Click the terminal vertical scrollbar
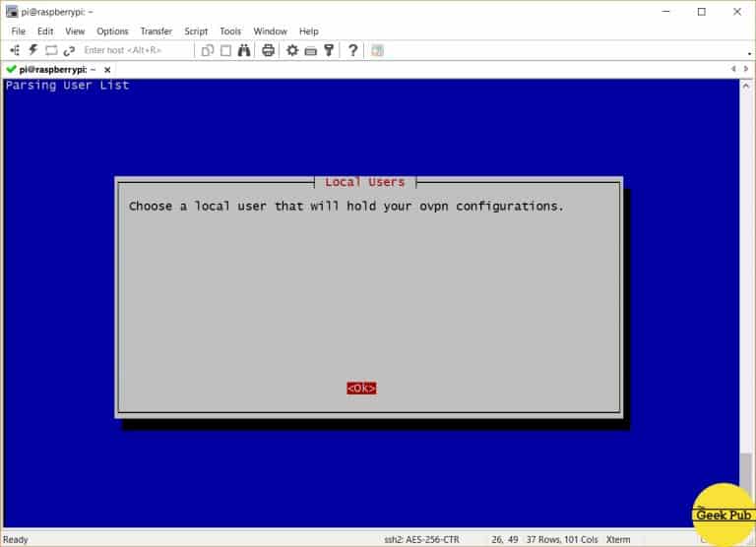 pyautogui.click(x=745, y=295)
